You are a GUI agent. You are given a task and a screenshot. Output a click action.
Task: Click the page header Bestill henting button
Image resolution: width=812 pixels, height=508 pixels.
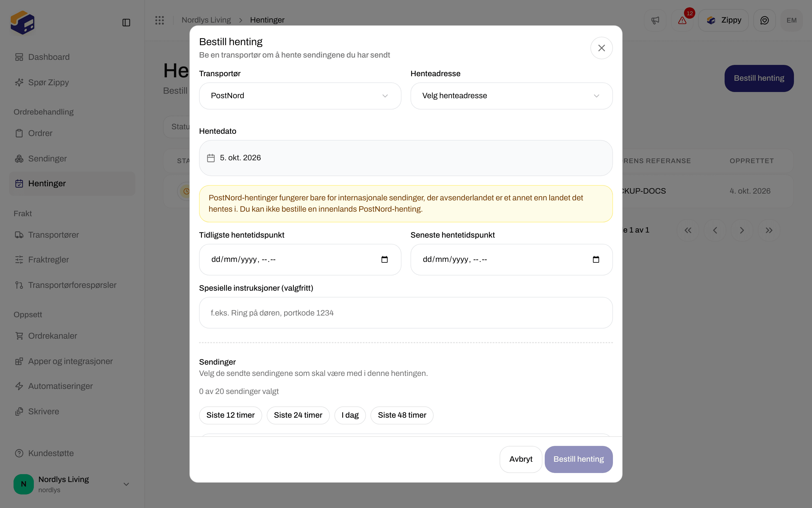click(759, 78)
